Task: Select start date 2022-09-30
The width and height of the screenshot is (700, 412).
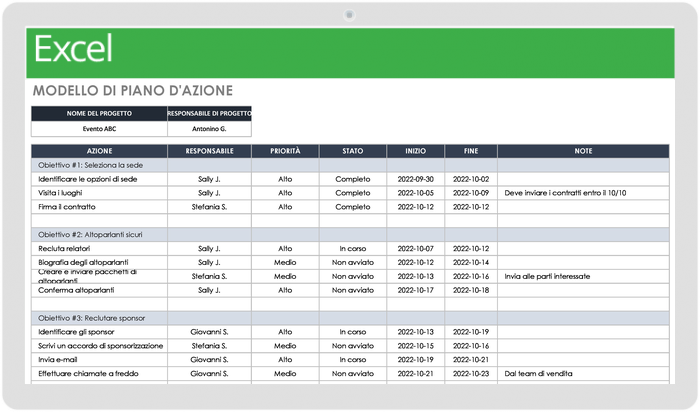Action: pos(416,179)
